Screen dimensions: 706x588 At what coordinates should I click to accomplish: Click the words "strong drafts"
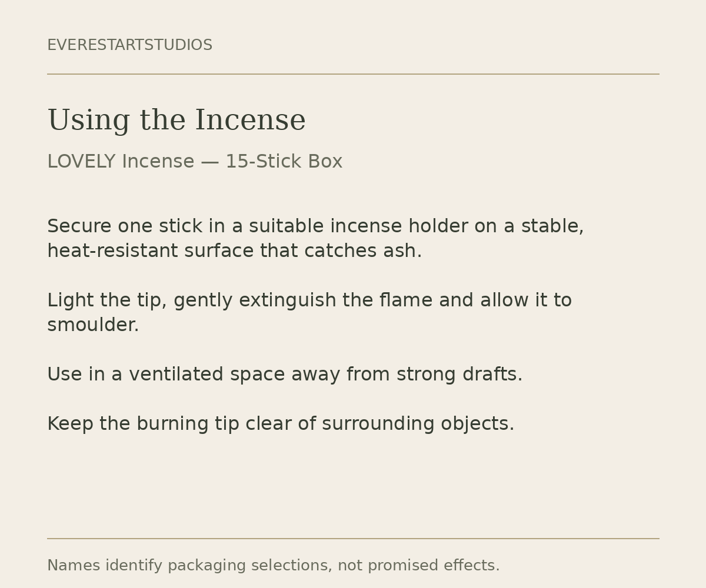(x=458, y=375)
